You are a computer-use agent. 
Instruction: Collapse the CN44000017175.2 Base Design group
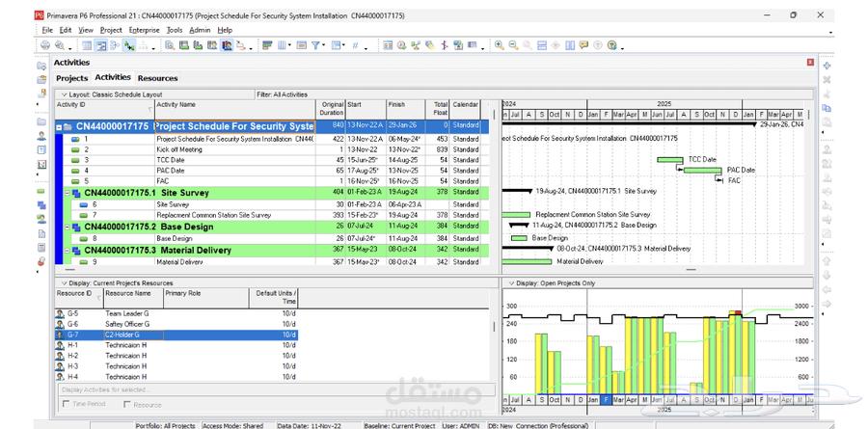[67, 227]
